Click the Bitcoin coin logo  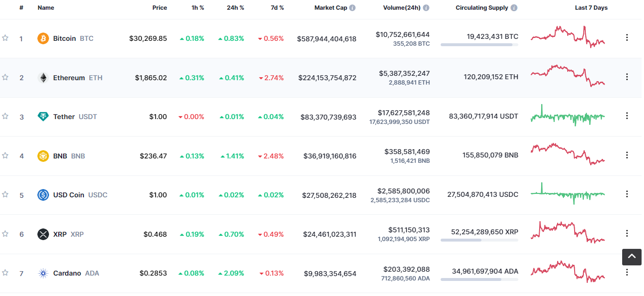click(44, 38)
